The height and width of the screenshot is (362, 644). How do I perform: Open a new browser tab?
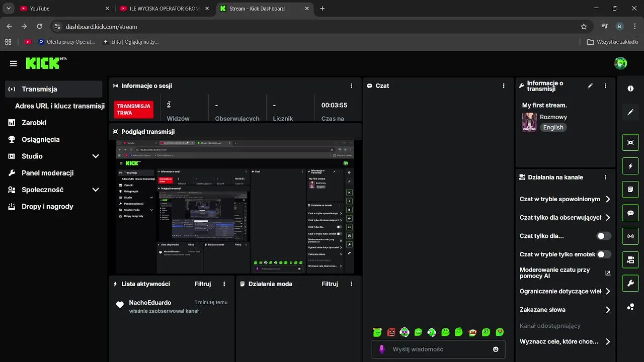point(323,9)
